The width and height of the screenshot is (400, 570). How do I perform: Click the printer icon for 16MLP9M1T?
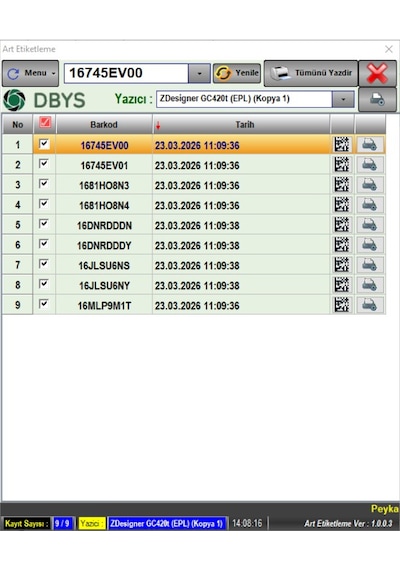(x=369, y=305)
